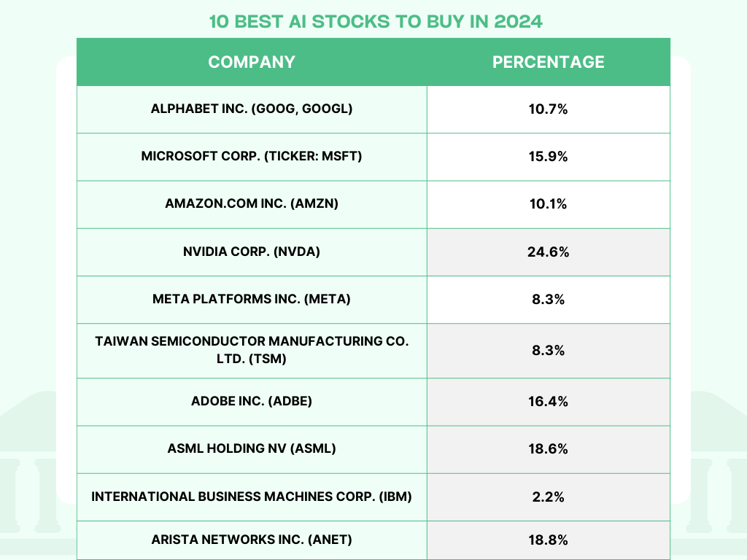Select the Alphabet Inc. company cell
This screenshot has width=747, height=560.
[x=252, y=109]
